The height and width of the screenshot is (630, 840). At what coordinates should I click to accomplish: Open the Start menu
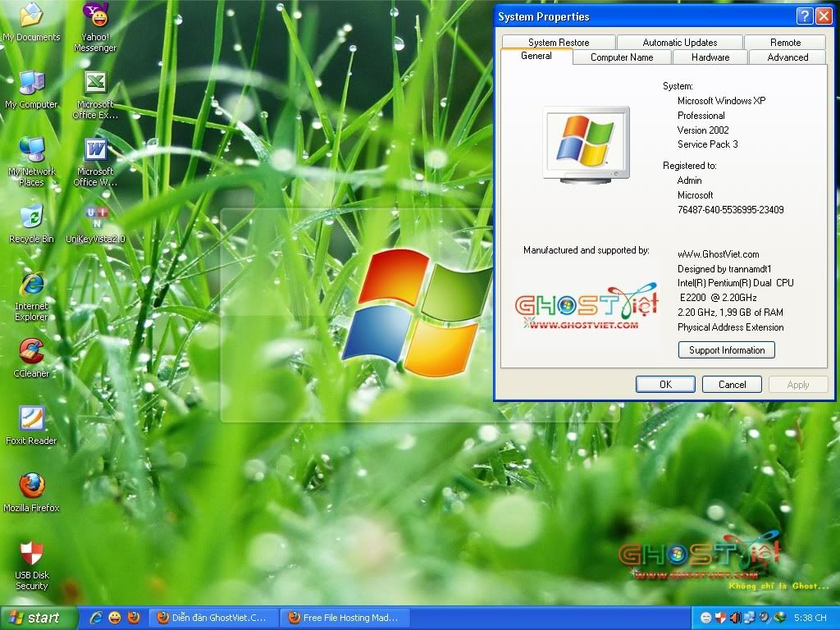click(38, 618)
